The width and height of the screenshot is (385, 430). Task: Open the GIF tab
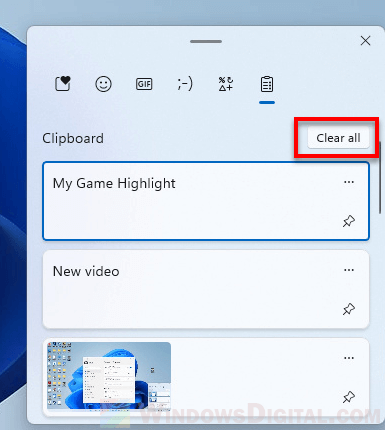pyautogui.click(x=144, y=84)
